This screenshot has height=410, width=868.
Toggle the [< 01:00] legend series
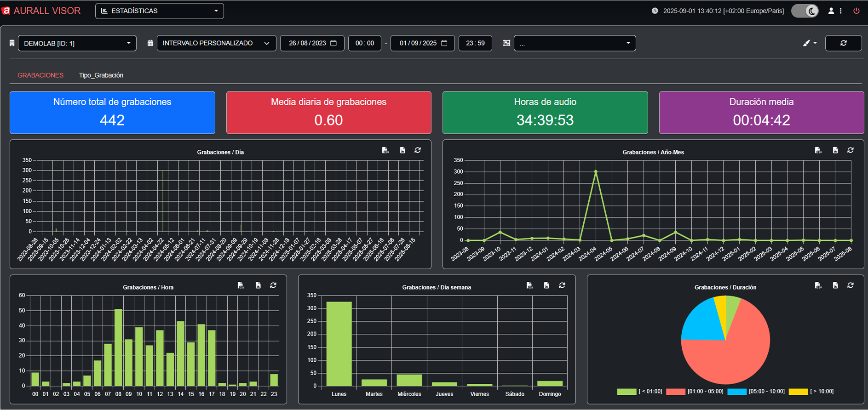point(627,392)
